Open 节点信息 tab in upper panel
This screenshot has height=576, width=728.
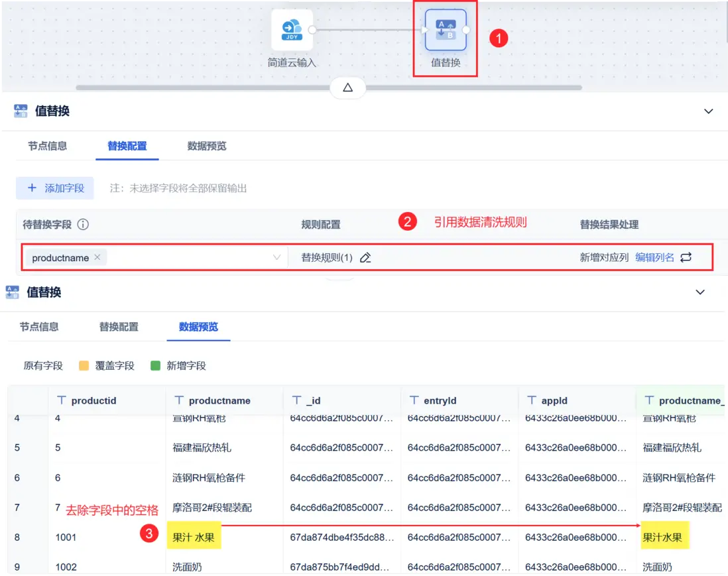click(47, 146)
